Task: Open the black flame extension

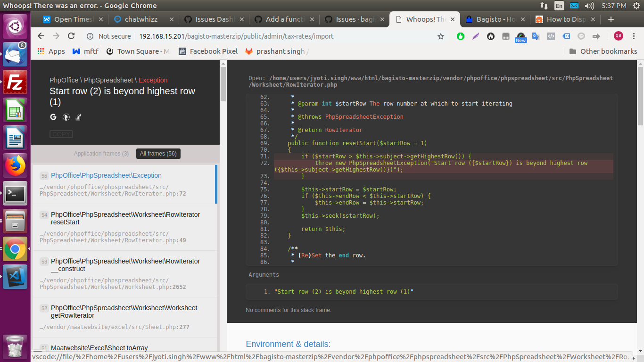Action: [491, 36]
